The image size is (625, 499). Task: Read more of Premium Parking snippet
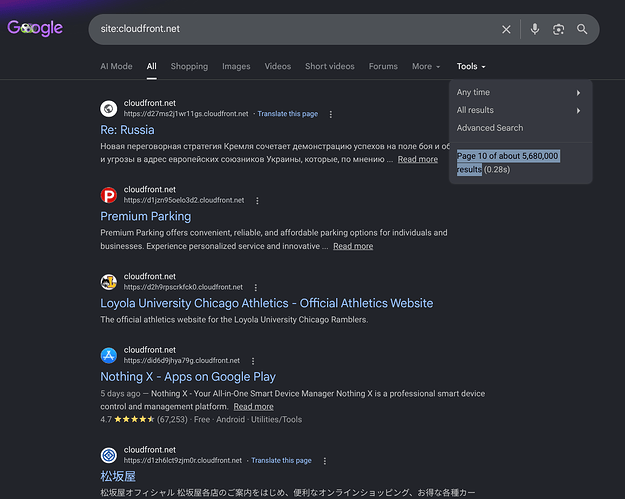353,246
